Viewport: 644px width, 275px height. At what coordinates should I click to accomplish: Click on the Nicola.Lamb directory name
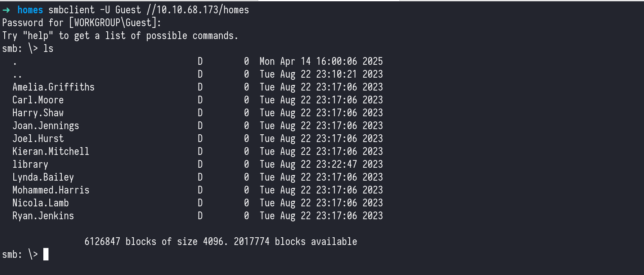pos(40,203)
